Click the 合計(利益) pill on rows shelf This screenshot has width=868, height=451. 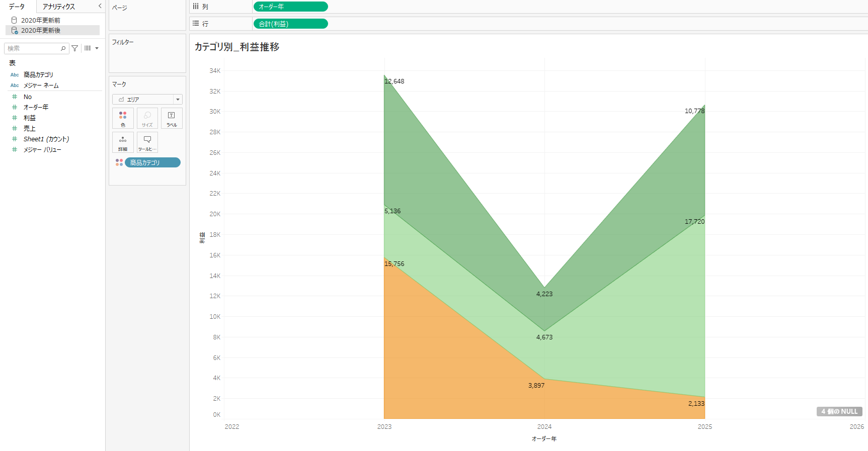(290, 24)
